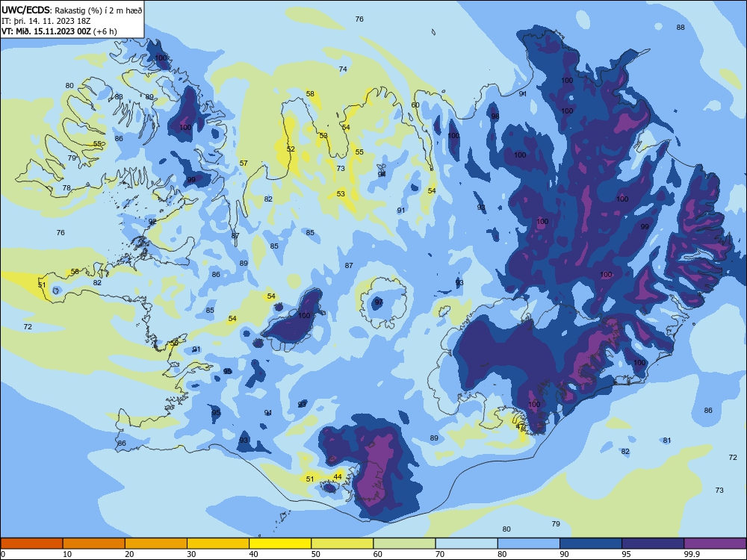
Task: Select the 20–30 light orange legend swatch
Action: [x=156, y=544]
